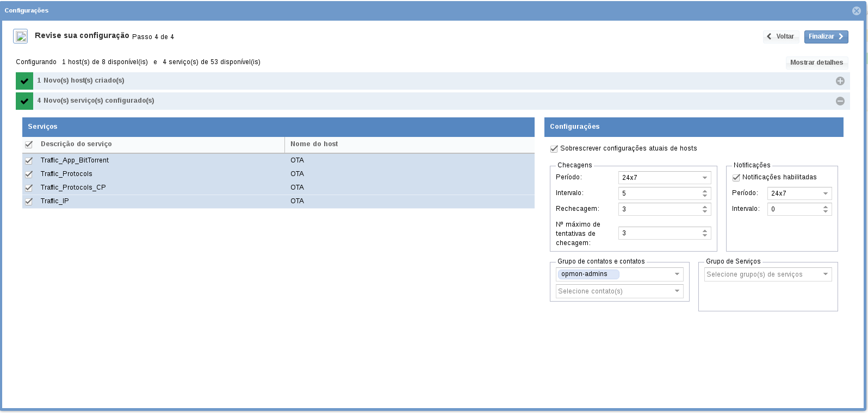Click green checkmark beside services configured row
The image size is (868, 413).
pos(24,101)
